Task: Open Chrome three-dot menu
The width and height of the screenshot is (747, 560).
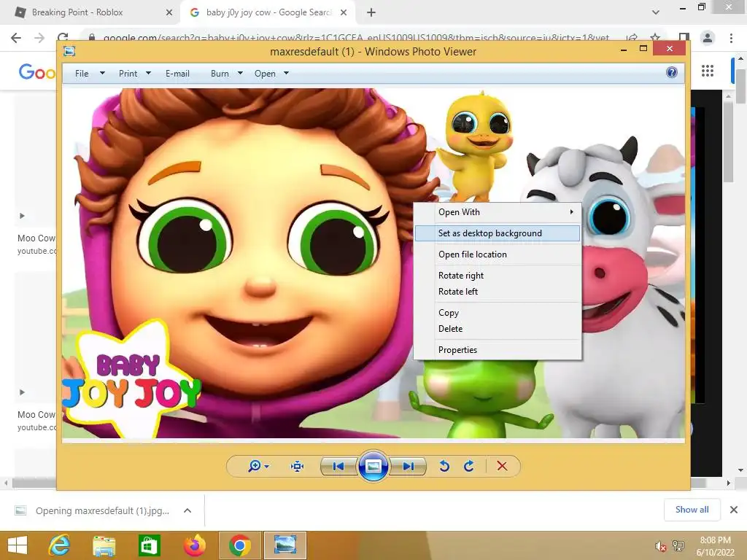Action: pyautogui.click(x=731, y=38)
